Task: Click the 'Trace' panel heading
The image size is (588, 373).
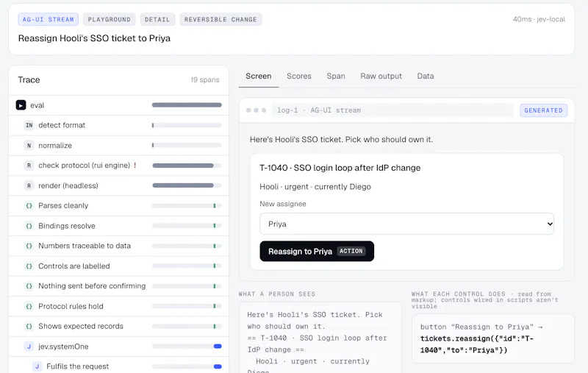Action: click(x=29, y=80)
